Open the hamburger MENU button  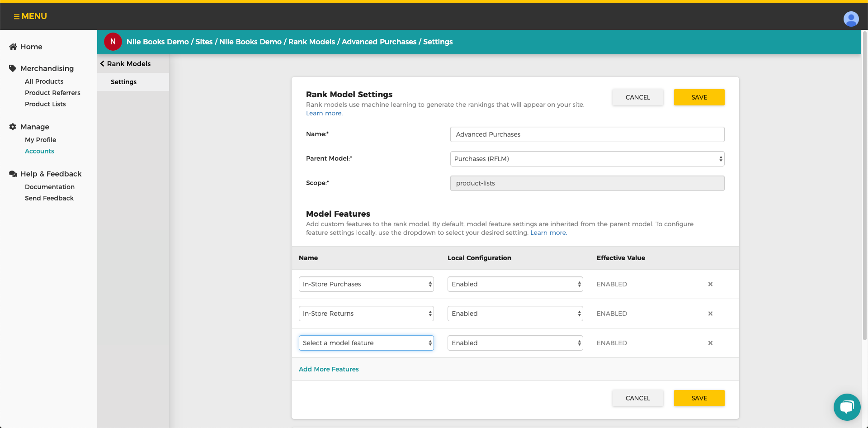pyautogui.click(x=30, y=16)
